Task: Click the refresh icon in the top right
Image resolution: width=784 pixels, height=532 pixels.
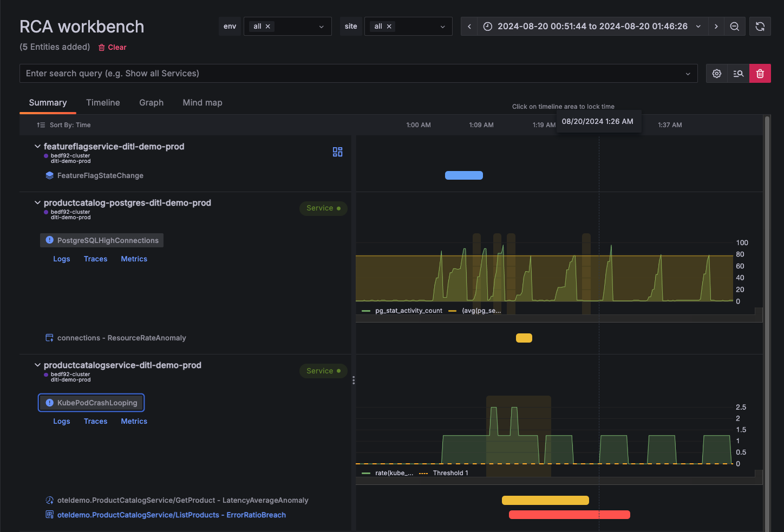Action: 760,26
